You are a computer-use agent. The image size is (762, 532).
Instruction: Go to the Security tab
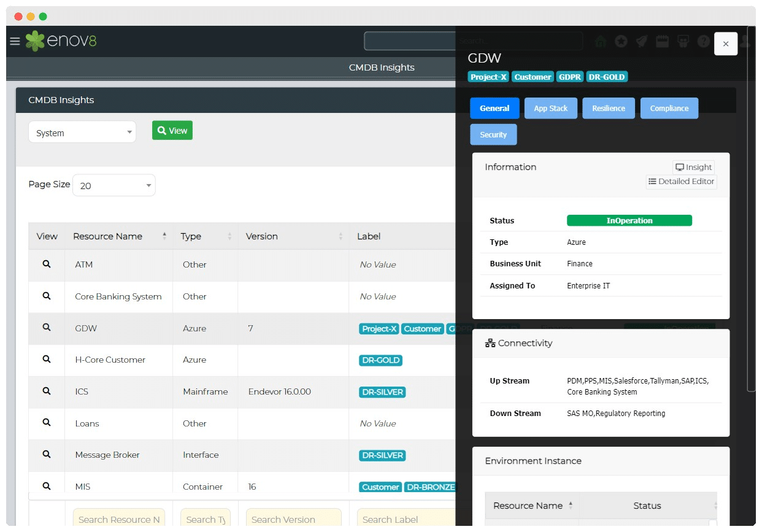(493, 134)
